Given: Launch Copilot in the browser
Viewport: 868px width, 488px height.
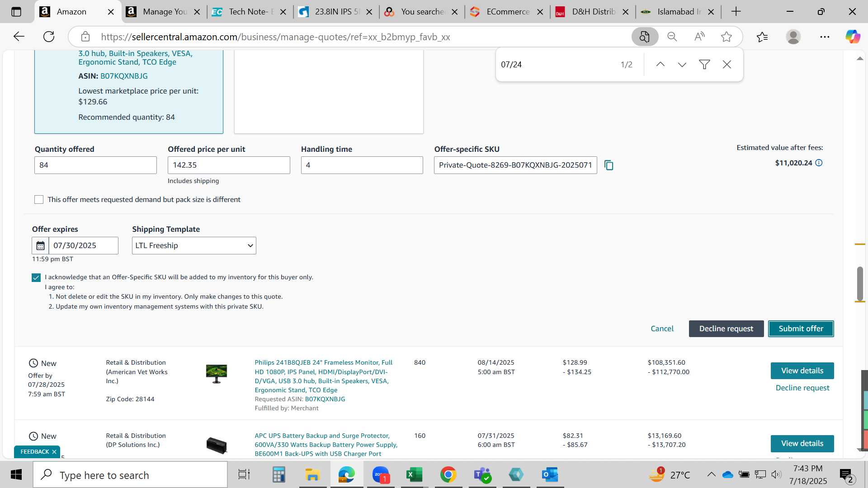Looking at the screenshot, I should click(853, 37).
